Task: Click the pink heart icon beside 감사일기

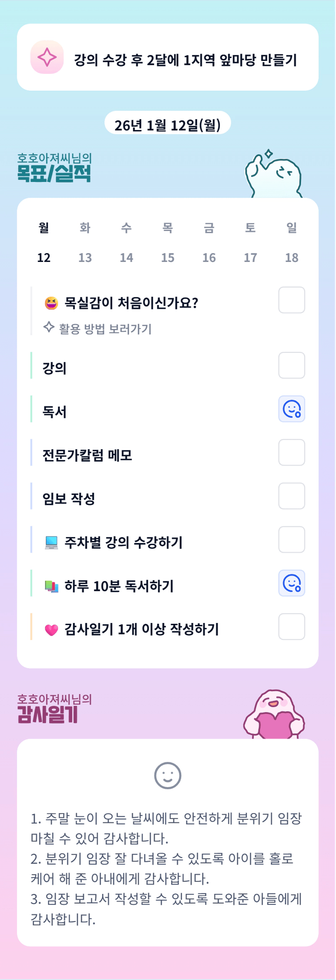Action: click(x=51, y=630)
